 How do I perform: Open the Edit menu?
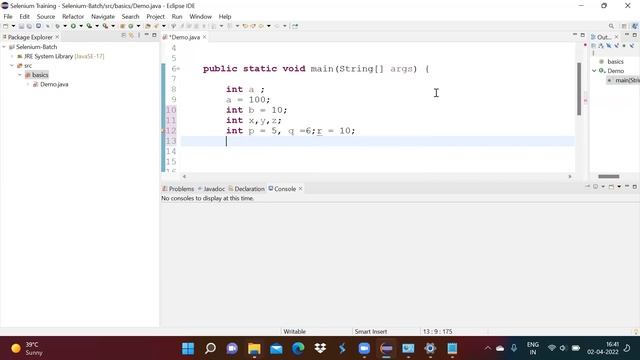[24, 17]
